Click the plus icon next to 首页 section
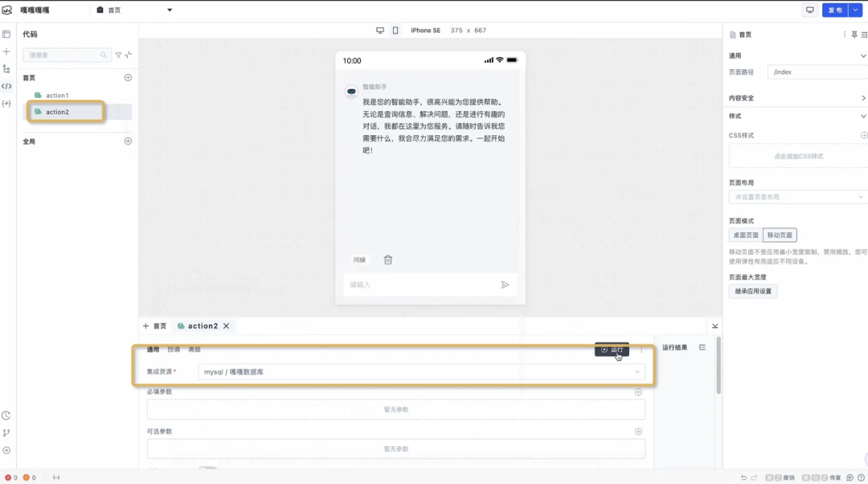Screen dimensions: 868x484 point(126,77)
